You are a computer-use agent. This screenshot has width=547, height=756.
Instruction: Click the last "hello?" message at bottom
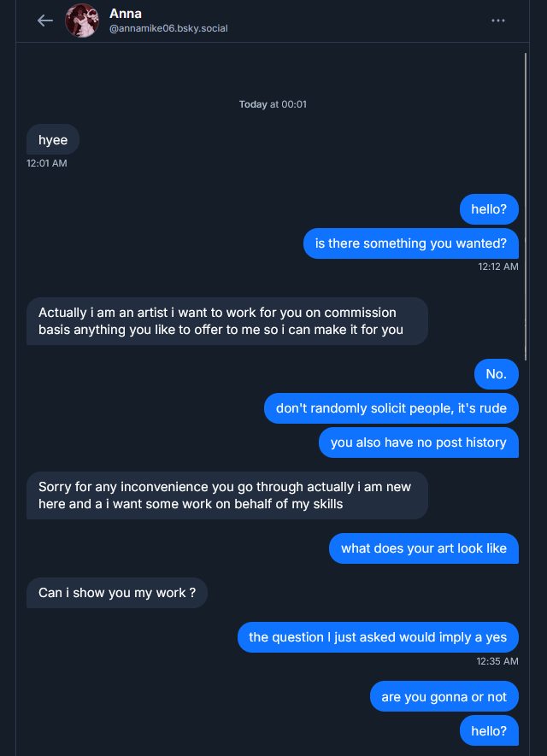(489, 731)
